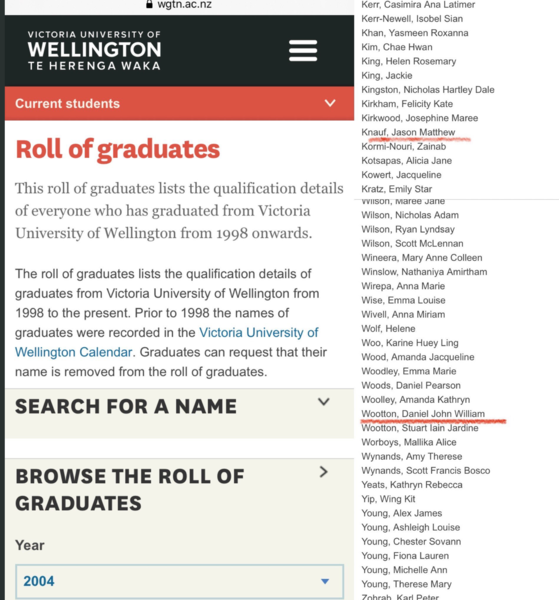The height and width of the screenshot is (600, 559).
Task: Click the wgtn.ac.nz address text
Action: click(184, 4)
